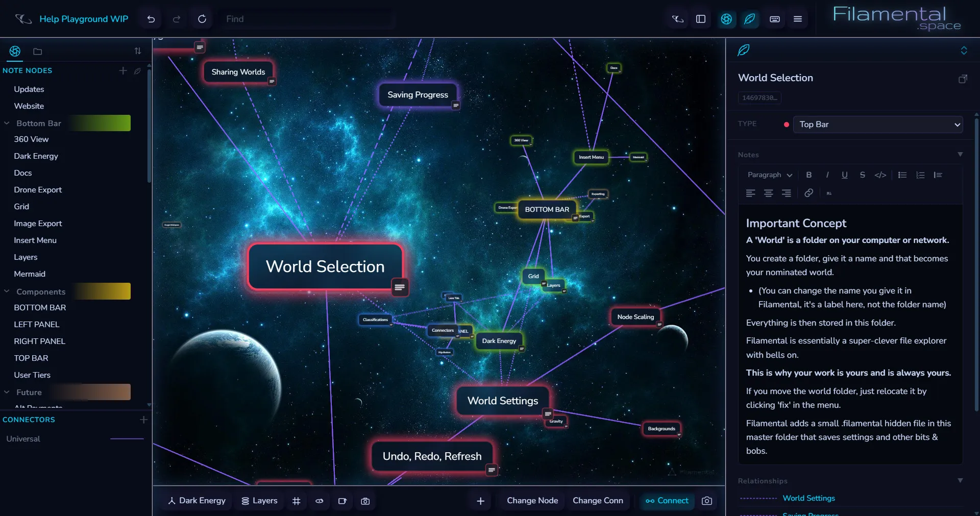Insert a numbered list in the notes editor
The height and width of the screenshot is (516, 980).
920,175
